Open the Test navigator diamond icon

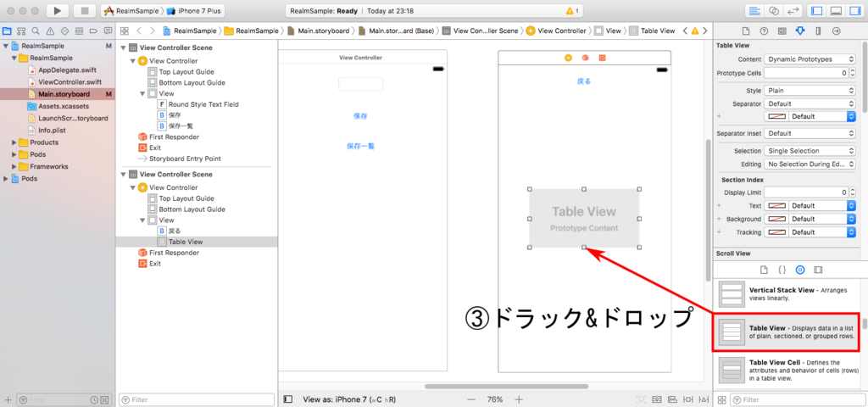[x=64, y=31]
